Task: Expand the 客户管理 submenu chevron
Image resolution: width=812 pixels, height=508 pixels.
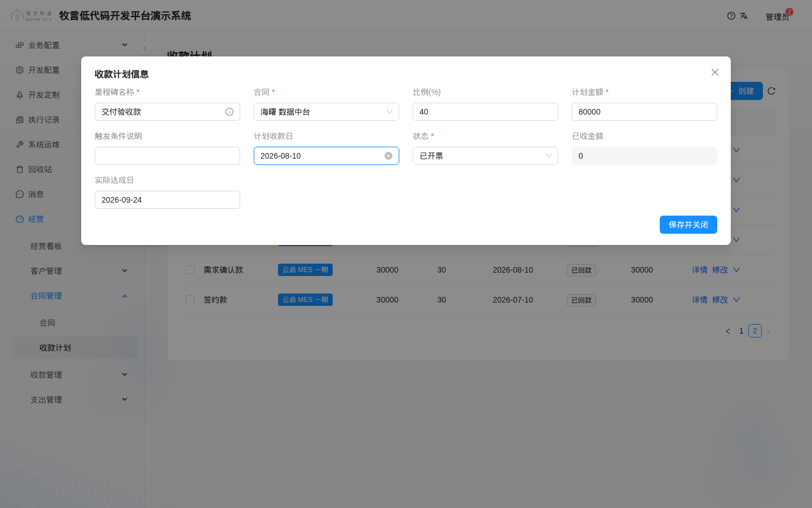Action: (125, 271)
